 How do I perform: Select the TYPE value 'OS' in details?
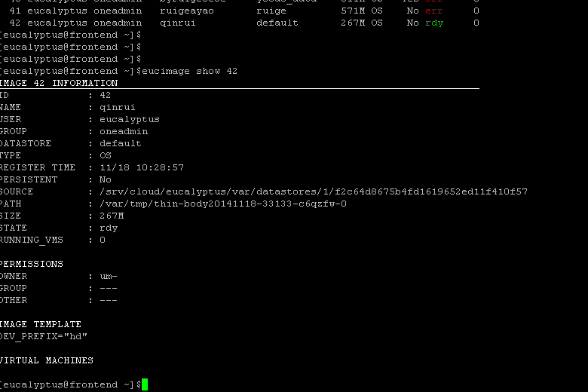[x=106, y=155]
